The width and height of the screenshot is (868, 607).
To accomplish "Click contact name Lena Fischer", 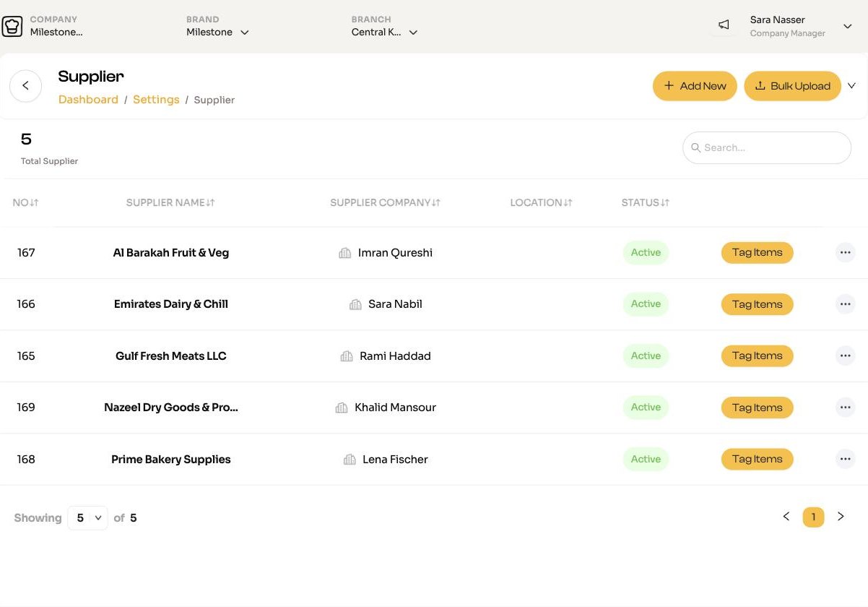I will [x=395, y=460].
